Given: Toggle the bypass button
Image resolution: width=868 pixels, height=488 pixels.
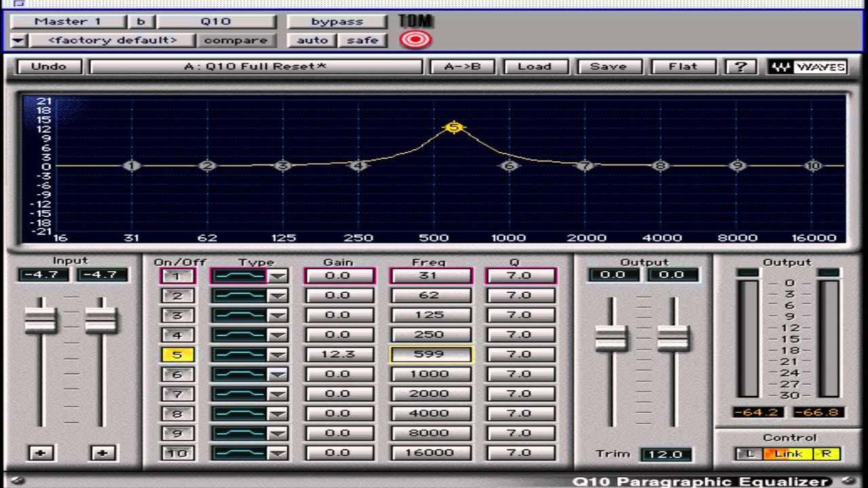Looking at the screenshot, I should [x=337, y=22].
